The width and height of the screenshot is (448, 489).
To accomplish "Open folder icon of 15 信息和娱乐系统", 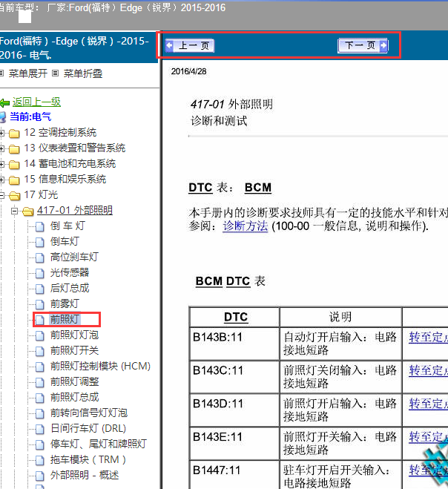I will (14, 180).
